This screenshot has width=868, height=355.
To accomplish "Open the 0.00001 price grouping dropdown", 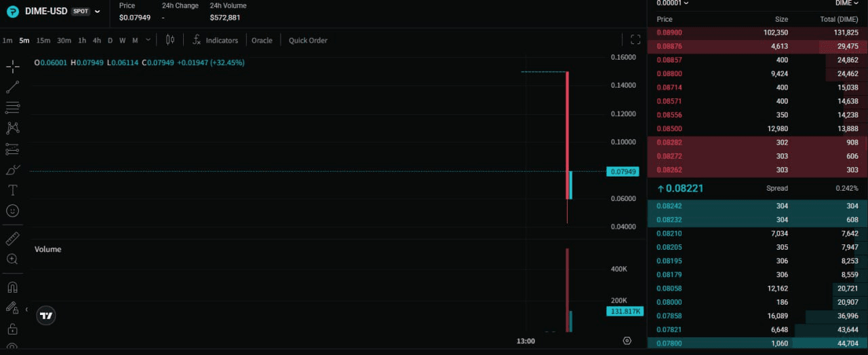I will click(x=673, y=3).
